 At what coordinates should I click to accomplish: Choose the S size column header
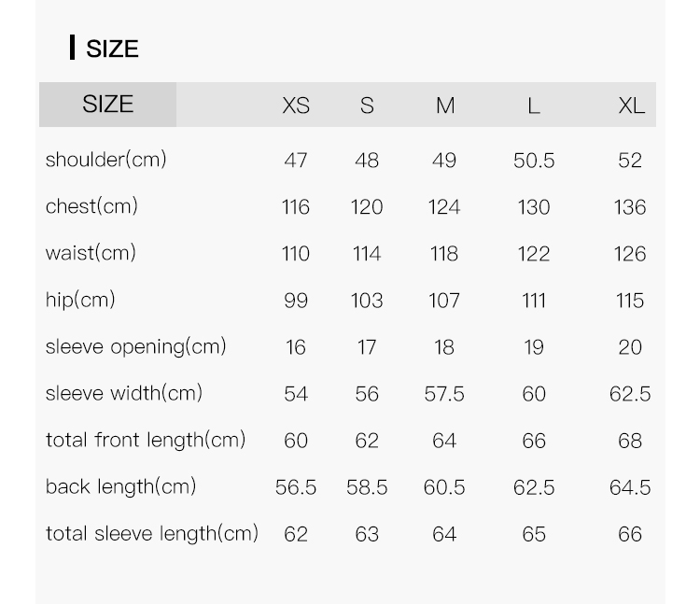[x=367, y=105]
